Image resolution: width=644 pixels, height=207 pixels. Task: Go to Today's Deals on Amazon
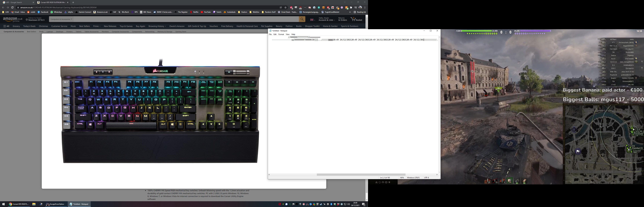click(29, 26)
